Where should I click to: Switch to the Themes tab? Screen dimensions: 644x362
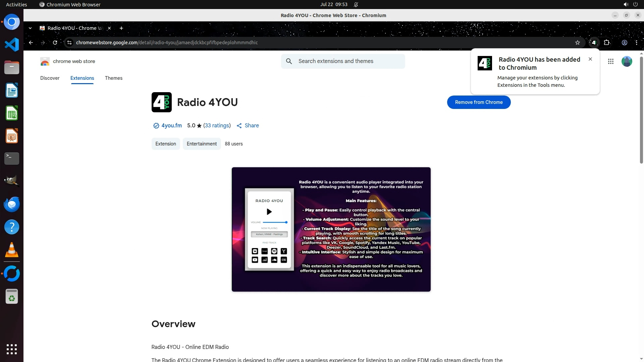tap(113, 78)
